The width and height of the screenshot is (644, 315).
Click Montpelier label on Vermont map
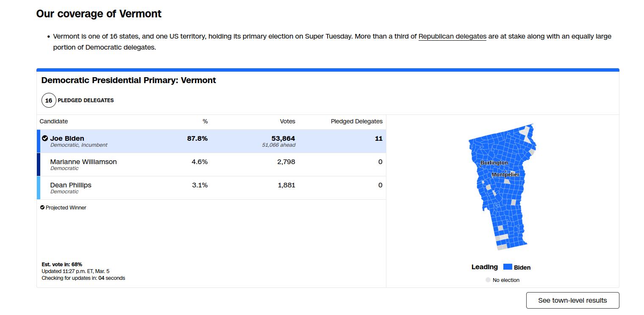[505, 175]
